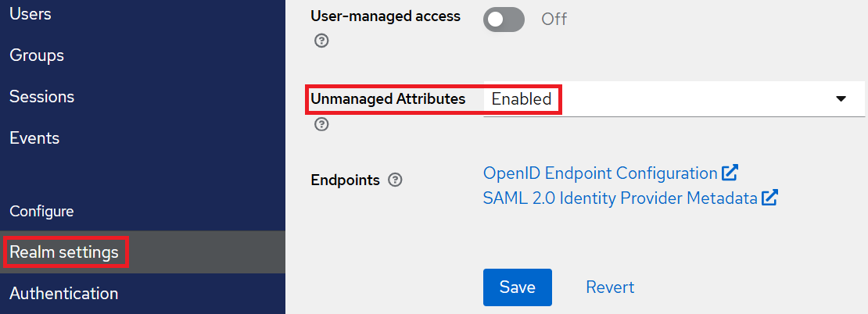Open SAML 2.0 Identity Provider Metadata link

point(620,198)
